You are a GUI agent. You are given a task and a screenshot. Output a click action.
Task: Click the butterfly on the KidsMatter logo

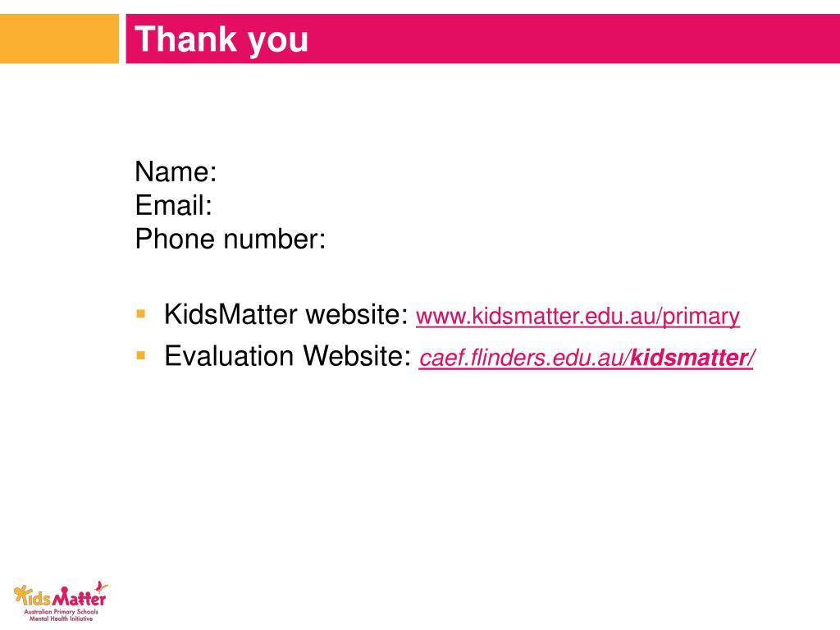pos(101,587)
